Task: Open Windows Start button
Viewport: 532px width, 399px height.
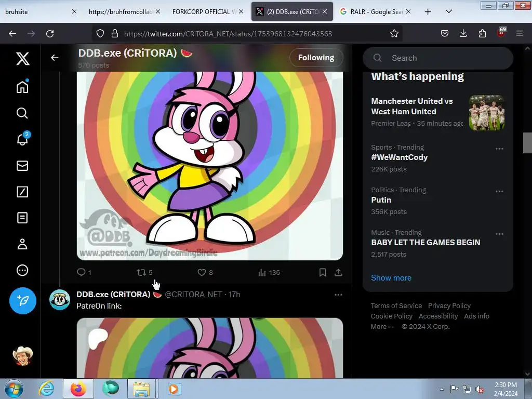Action: pyautogui.click(x=14, y=389)
